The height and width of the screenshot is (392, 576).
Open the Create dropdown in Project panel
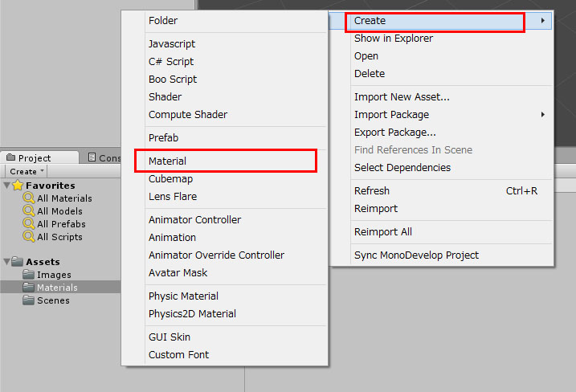27,172
